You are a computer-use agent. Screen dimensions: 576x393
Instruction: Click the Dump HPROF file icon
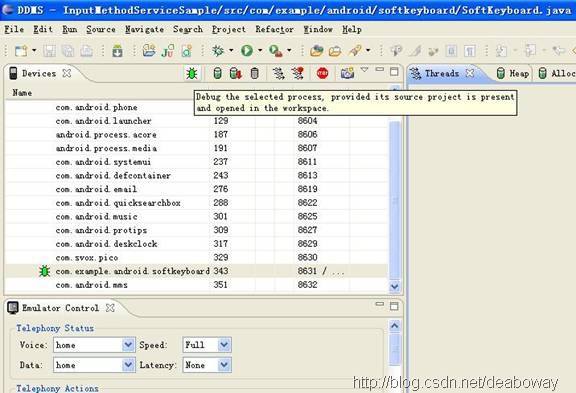235,73
